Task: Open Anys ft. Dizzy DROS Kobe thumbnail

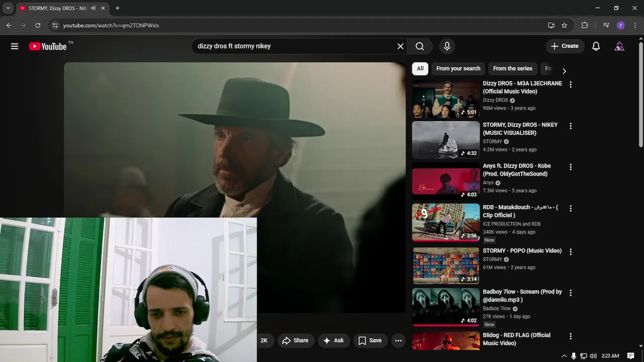Action: [446, 181]
